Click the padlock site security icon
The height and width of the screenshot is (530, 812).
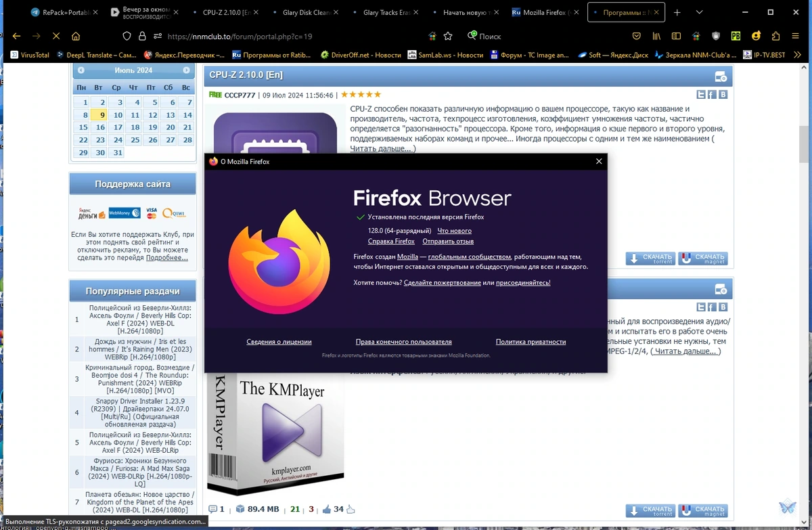coord(143,36)
